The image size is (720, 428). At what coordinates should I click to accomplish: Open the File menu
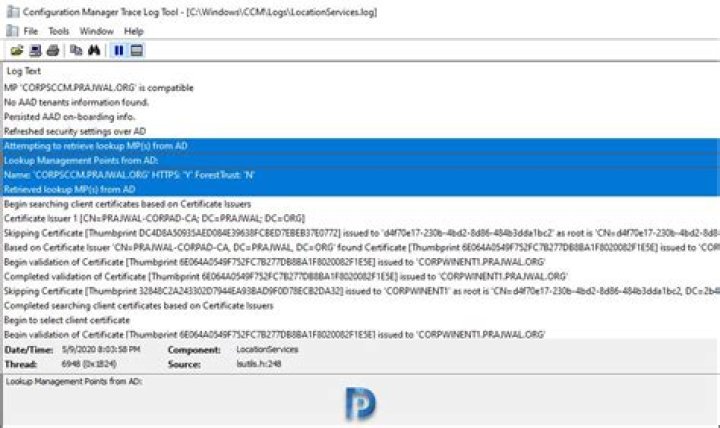31,31
